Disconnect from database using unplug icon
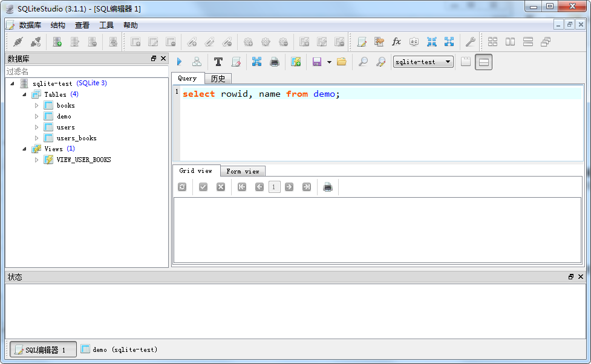 tap(36, 42)
